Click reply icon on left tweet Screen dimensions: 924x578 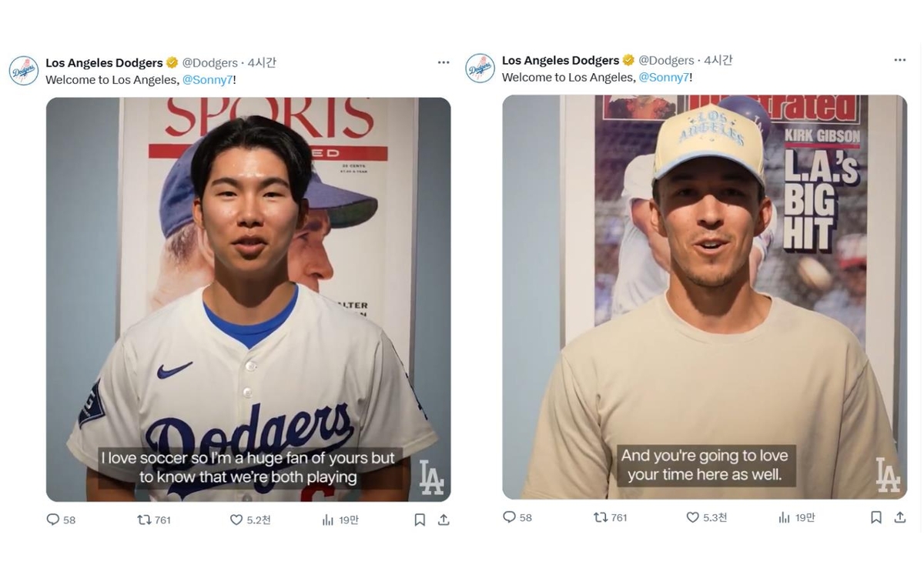pos(53,520)
